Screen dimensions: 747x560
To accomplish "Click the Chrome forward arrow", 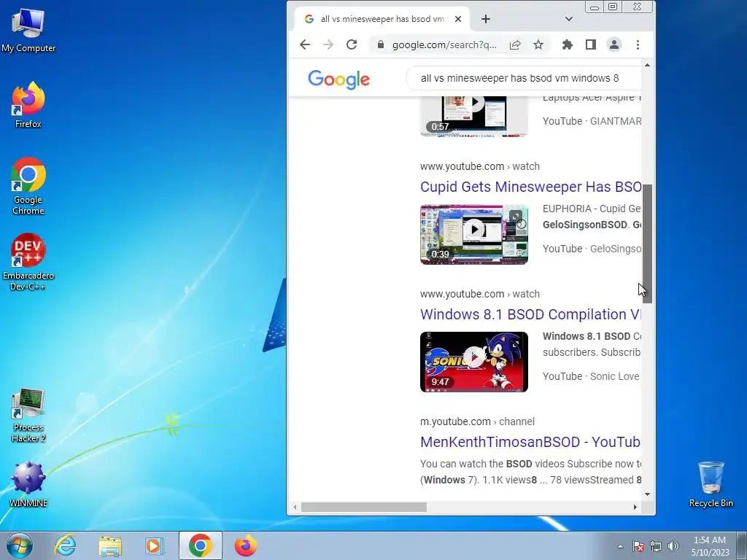I will (x=328, y=44).
